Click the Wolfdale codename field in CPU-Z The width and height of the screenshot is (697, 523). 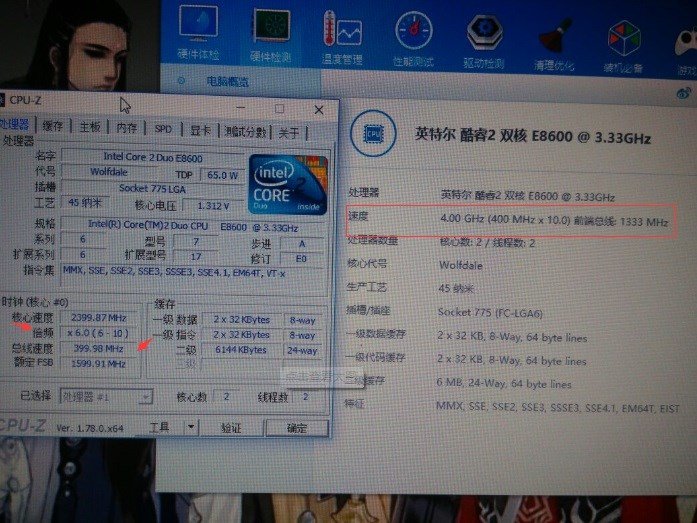coord(109,172)
